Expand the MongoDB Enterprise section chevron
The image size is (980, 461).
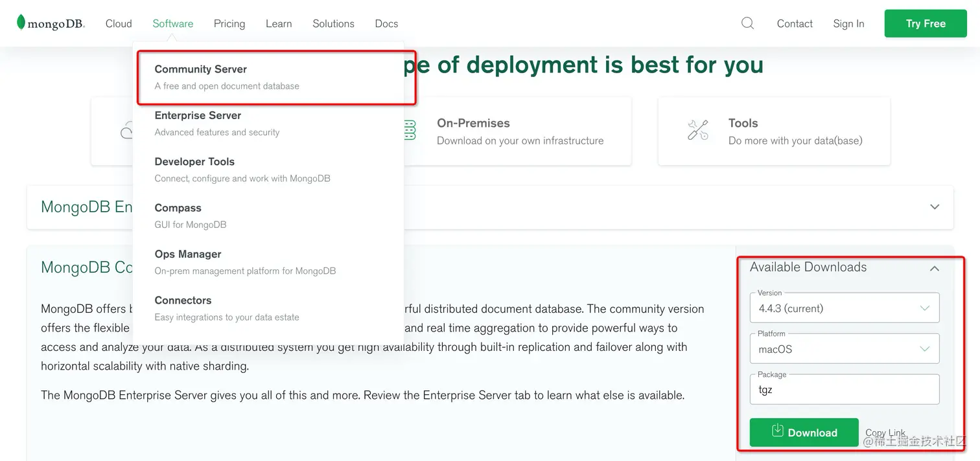pos(935,207)
